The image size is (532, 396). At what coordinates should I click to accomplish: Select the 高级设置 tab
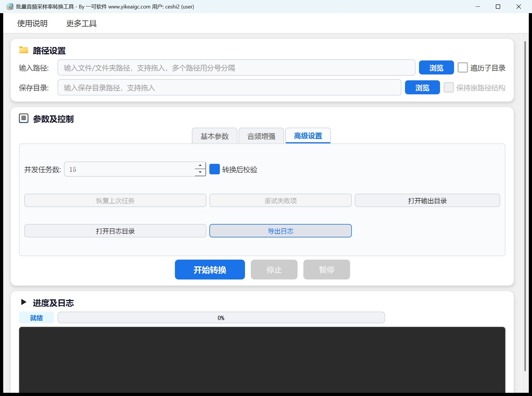point(308,136)
